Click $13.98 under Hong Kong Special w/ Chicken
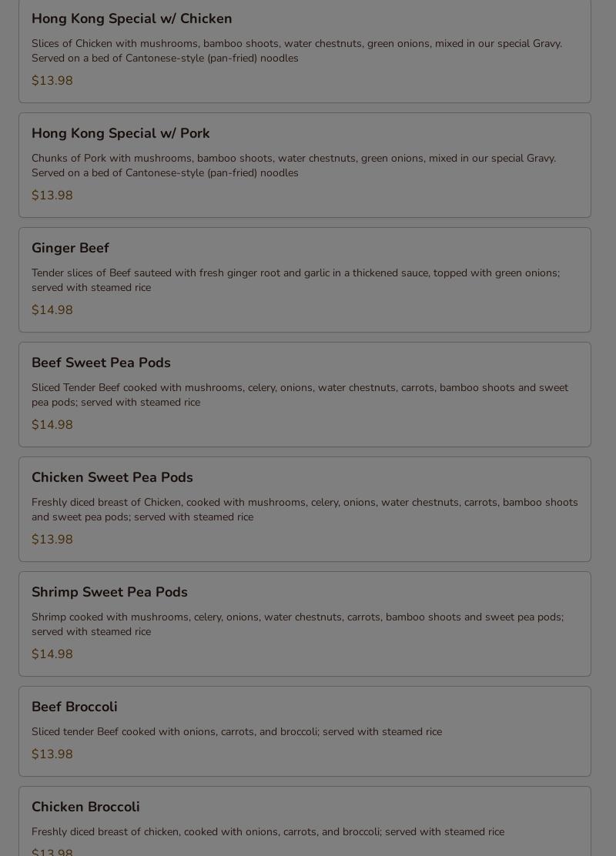616x856 pixels. point(52,81)
